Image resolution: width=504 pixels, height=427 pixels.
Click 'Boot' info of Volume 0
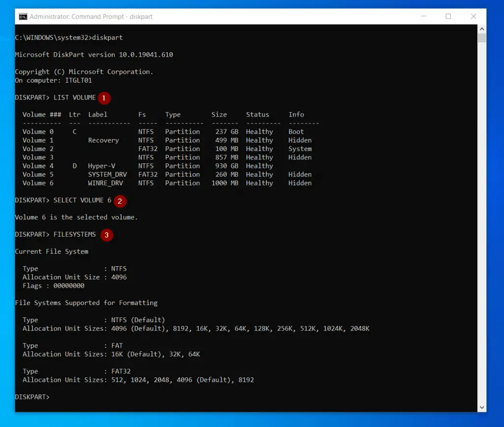click(x=296, y=131)
